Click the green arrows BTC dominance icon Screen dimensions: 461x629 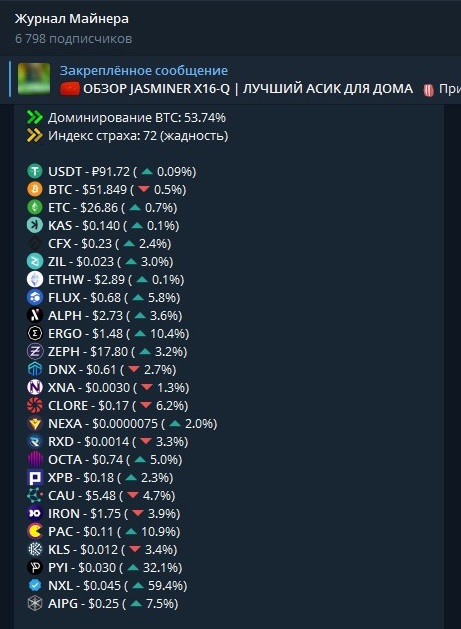point(35,118)
